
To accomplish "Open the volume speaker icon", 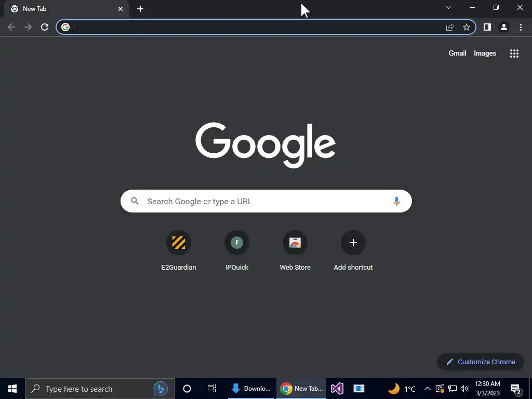I will click(x=464, y=389).
